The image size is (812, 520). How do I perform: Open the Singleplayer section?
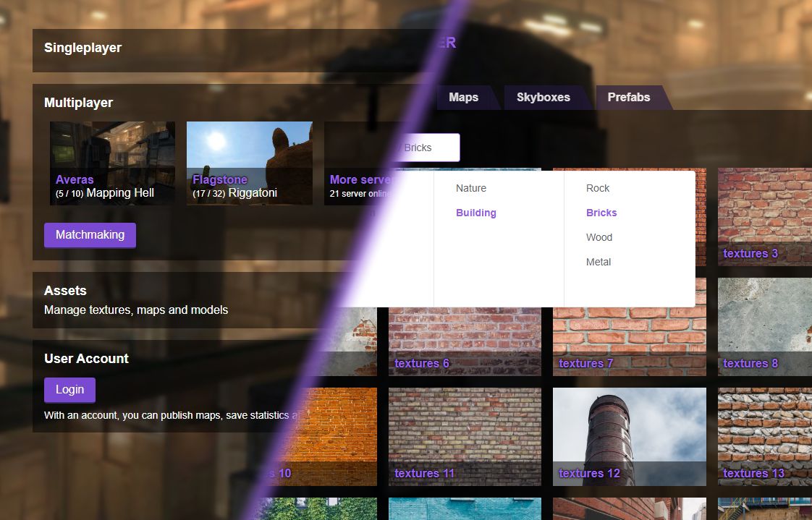point(83,48)
